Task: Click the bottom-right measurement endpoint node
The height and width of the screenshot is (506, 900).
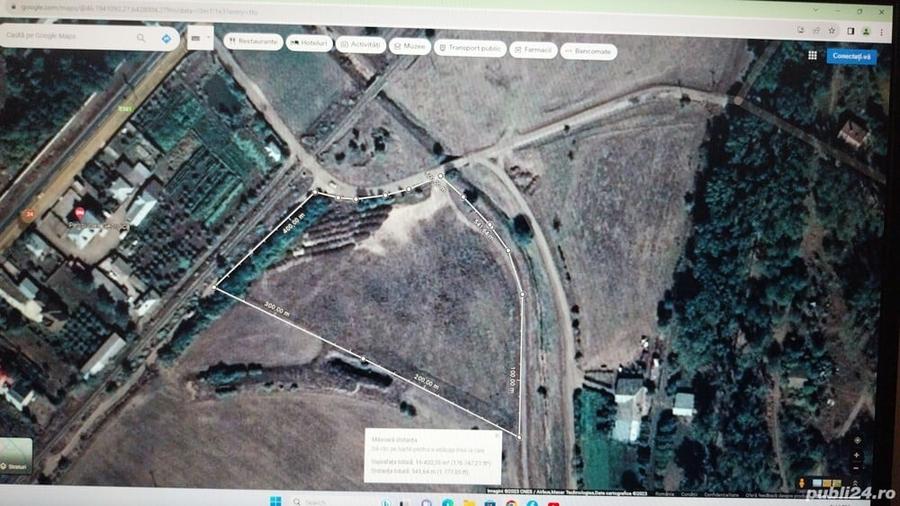Action: [519, 437]
